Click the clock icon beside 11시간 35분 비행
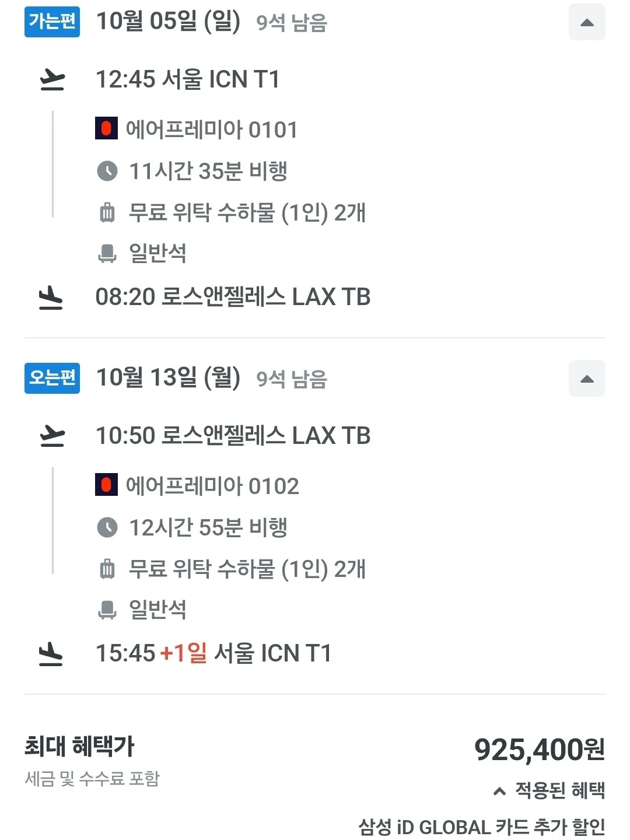Image resolution: width=630 pixels, height=840 pixels. point(107,171)
